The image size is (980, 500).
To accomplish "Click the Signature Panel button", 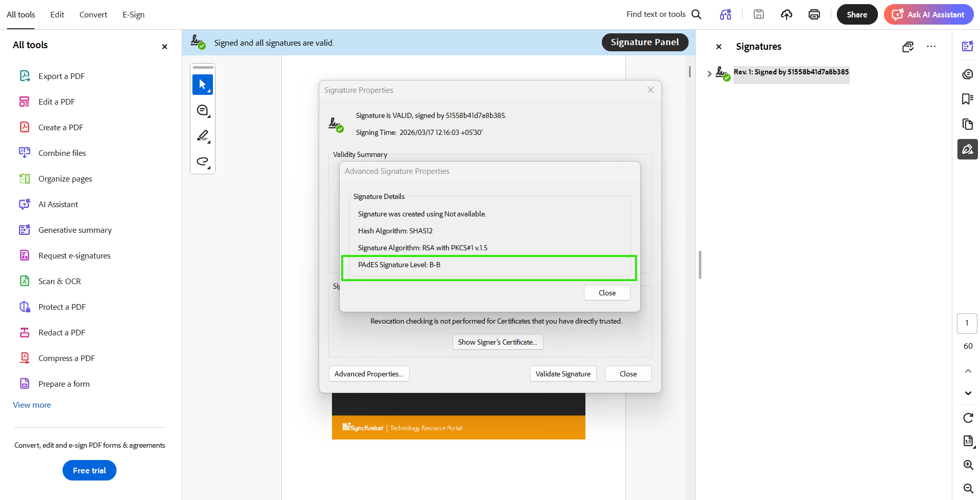I will [644, 42].
